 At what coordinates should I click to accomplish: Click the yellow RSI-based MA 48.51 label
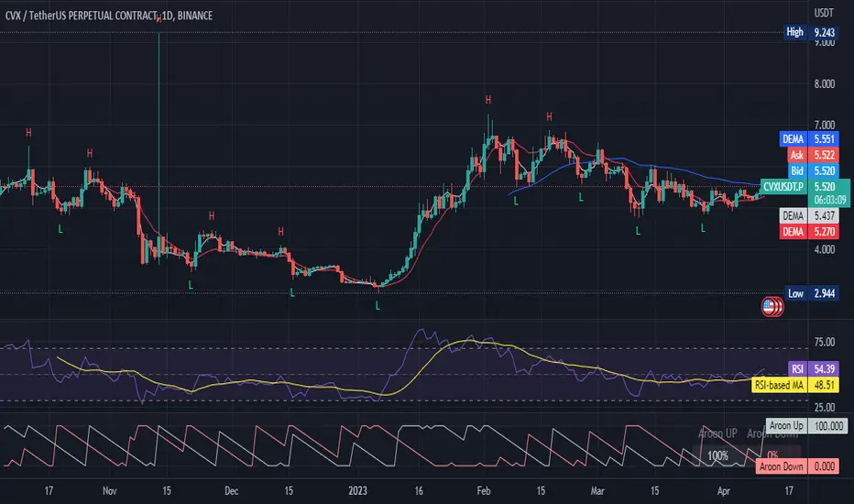coord(795,385)
